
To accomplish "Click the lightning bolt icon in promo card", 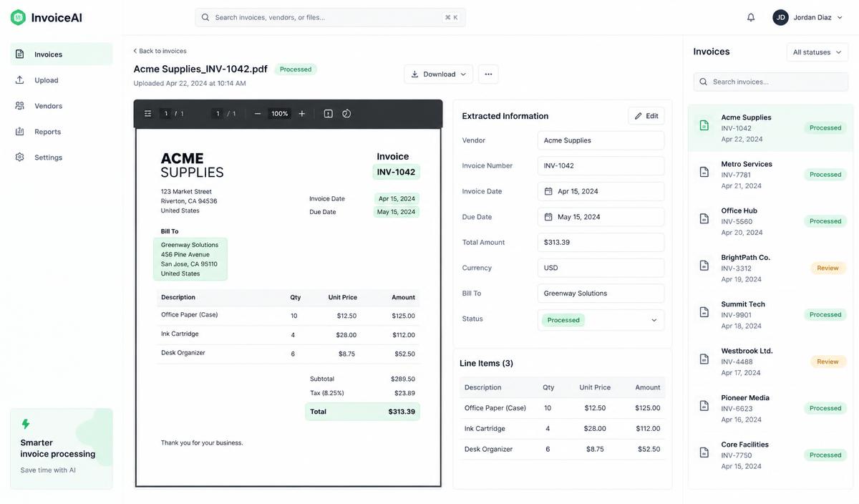I will [x=26, y=424].
